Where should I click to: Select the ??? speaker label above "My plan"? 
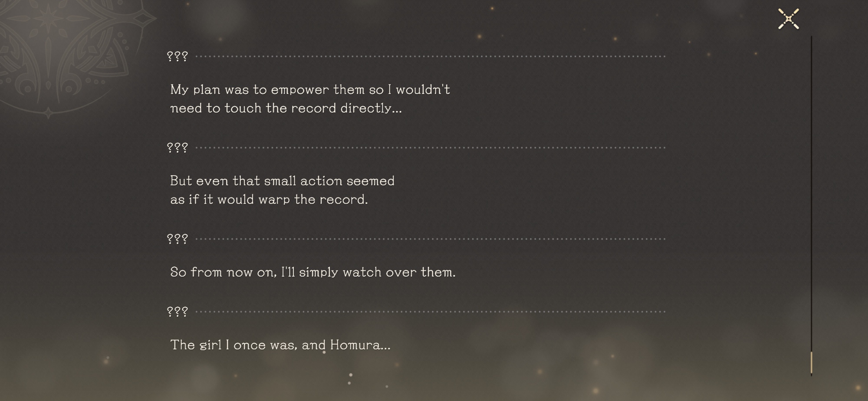[x=178, y=56]
